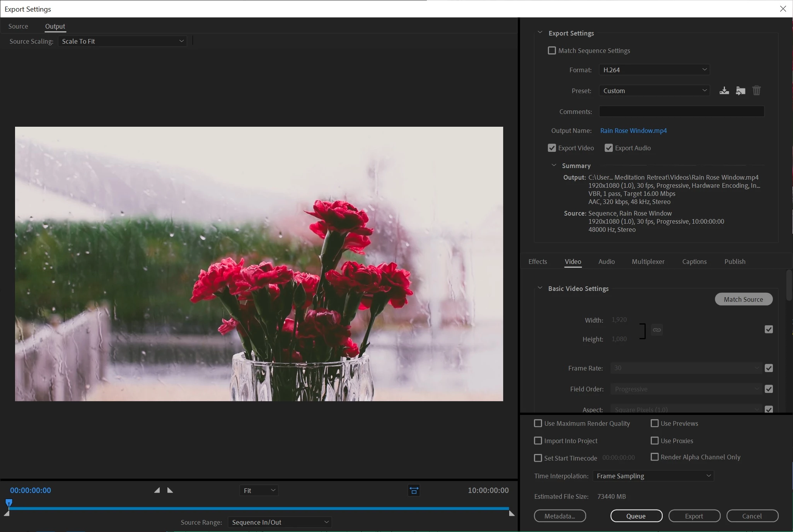Open the Format H.264 dropdown

tap(654, 70)
